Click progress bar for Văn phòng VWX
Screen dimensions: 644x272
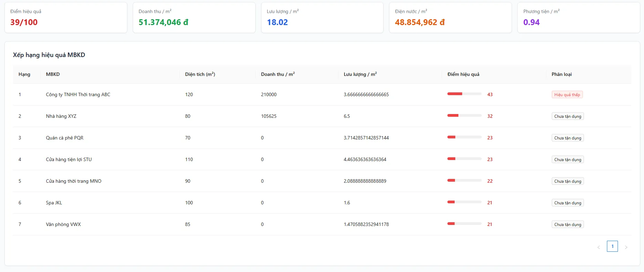point(465,224)
